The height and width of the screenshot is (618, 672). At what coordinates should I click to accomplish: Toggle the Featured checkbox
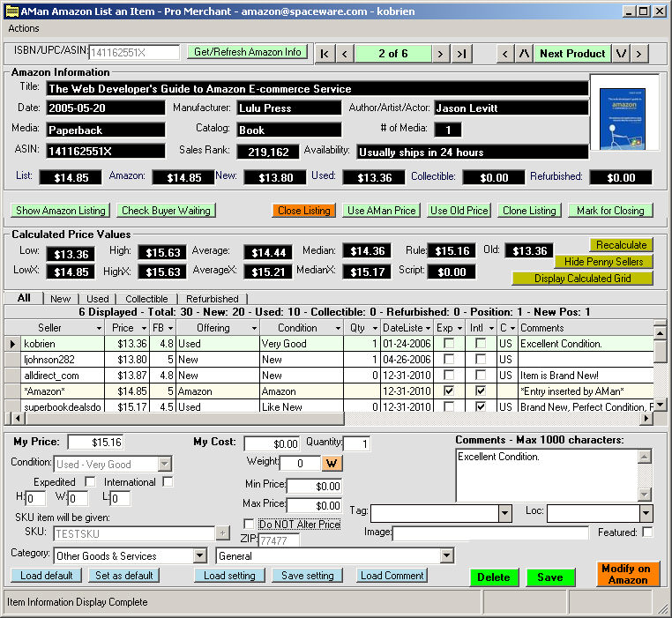coord(648,532)
